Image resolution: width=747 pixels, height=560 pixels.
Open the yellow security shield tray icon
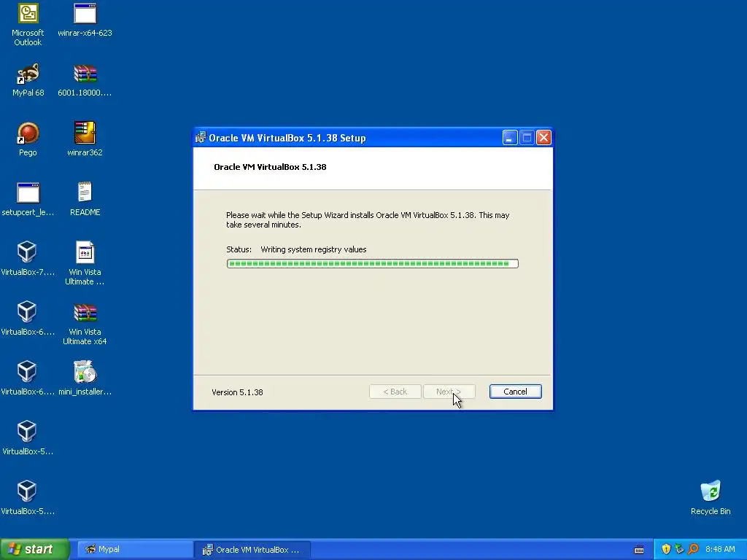[x=666, y=549]
